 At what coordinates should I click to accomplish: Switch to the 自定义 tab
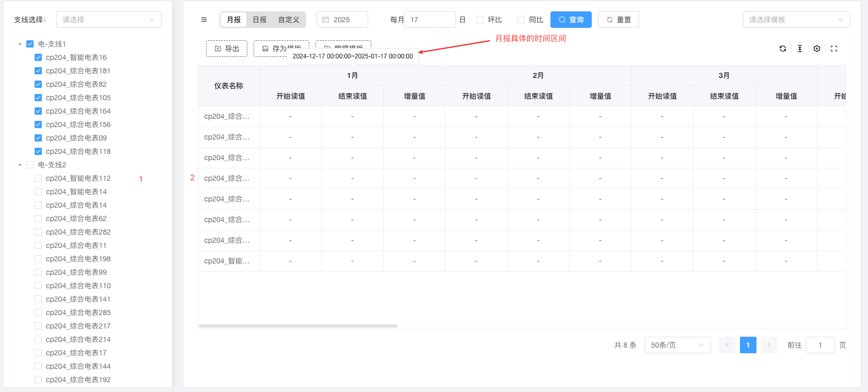tap(289, 20)
